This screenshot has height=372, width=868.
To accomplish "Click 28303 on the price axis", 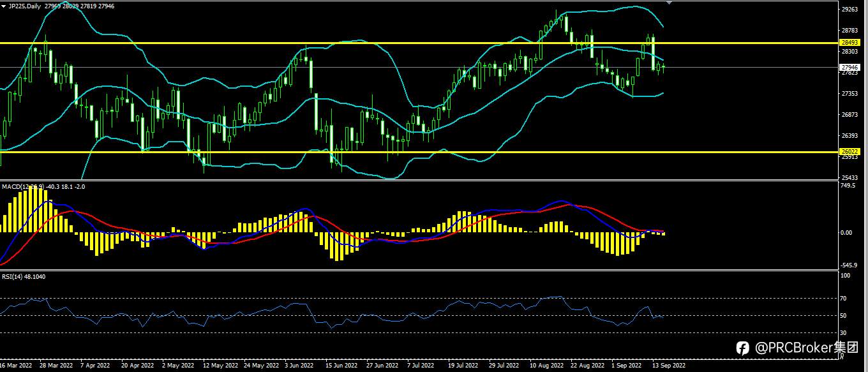I will [850, 52].
